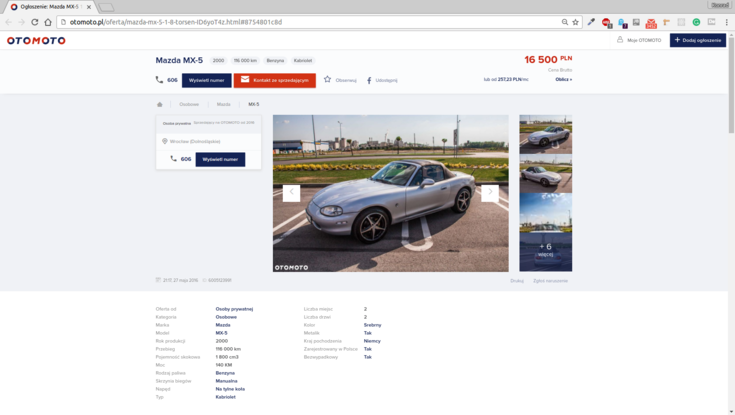The image size is (735, 415).
Task: Click the Mazda MX-5 listing title
Action: coord(179,60)
